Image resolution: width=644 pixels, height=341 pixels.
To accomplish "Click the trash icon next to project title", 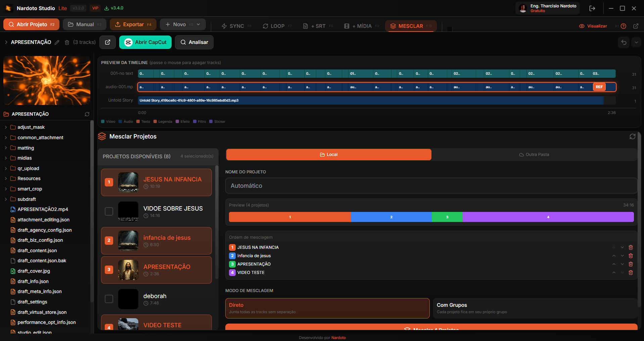I will pos(67,42).
